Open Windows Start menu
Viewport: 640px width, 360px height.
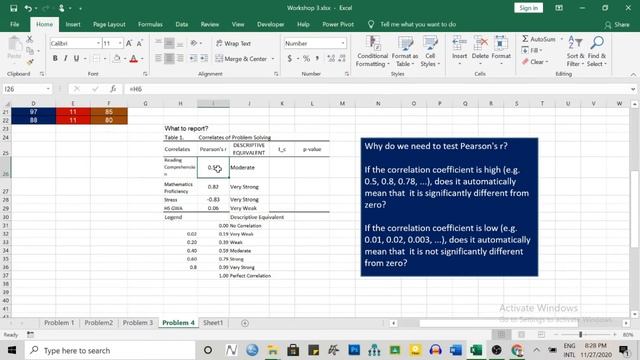12,350
